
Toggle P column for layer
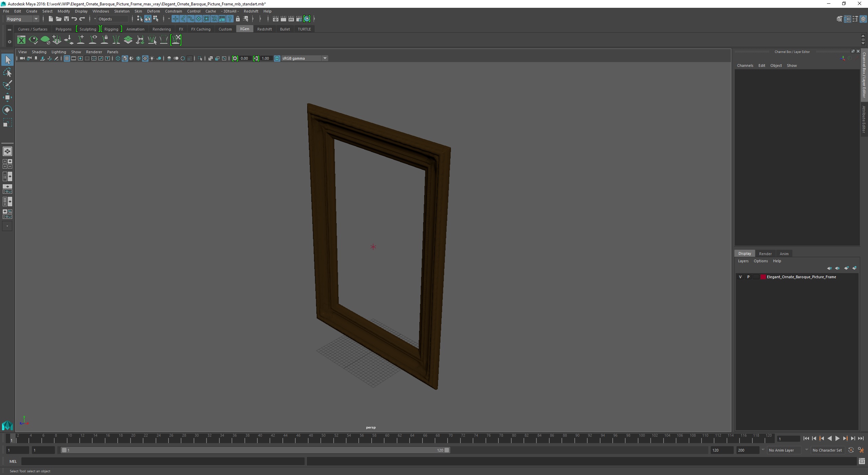coord(748,276)
